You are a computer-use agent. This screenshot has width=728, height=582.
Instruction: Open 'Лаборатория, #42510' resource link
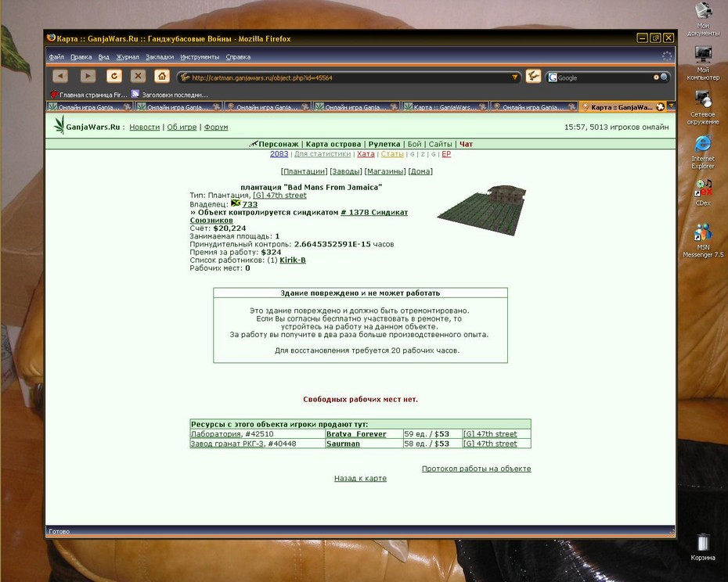232,434
